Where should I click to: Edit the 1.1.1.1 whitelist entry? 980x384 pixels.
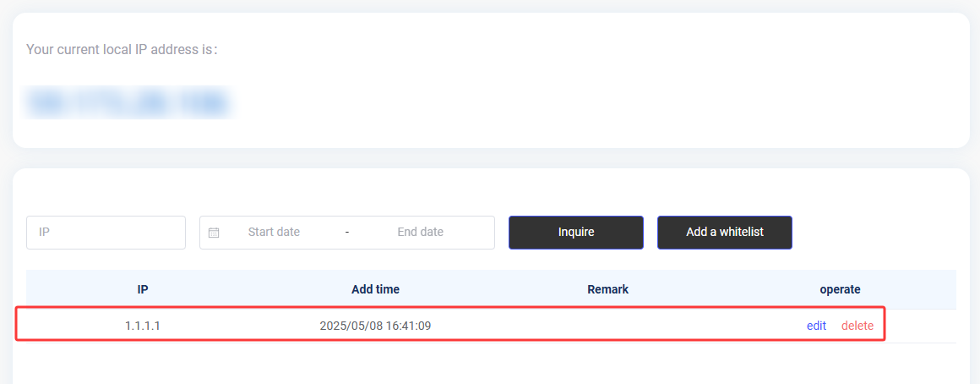click(x=816, y=326)
